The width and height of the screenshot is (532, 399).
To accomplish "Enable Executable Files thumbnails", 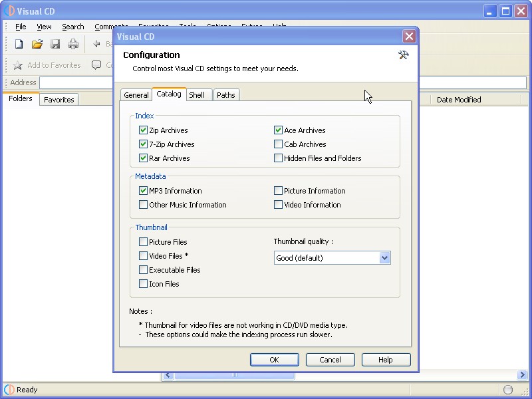I will click(143, 269).
